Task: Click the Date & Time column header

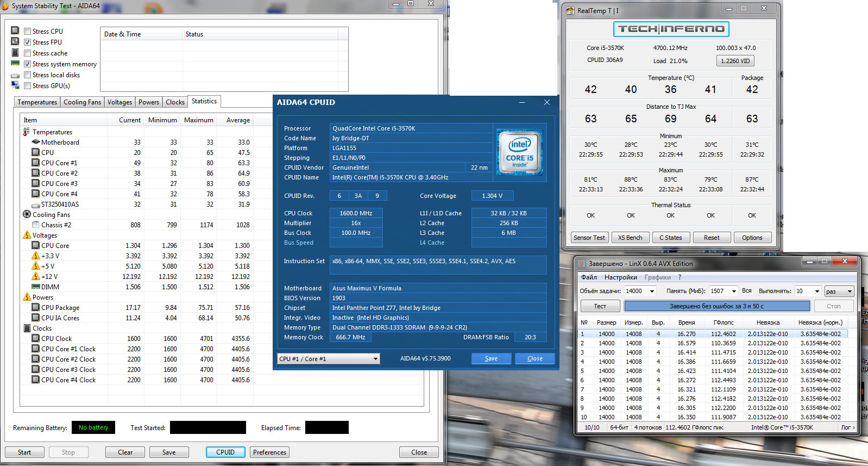Action: click(141, 34)
